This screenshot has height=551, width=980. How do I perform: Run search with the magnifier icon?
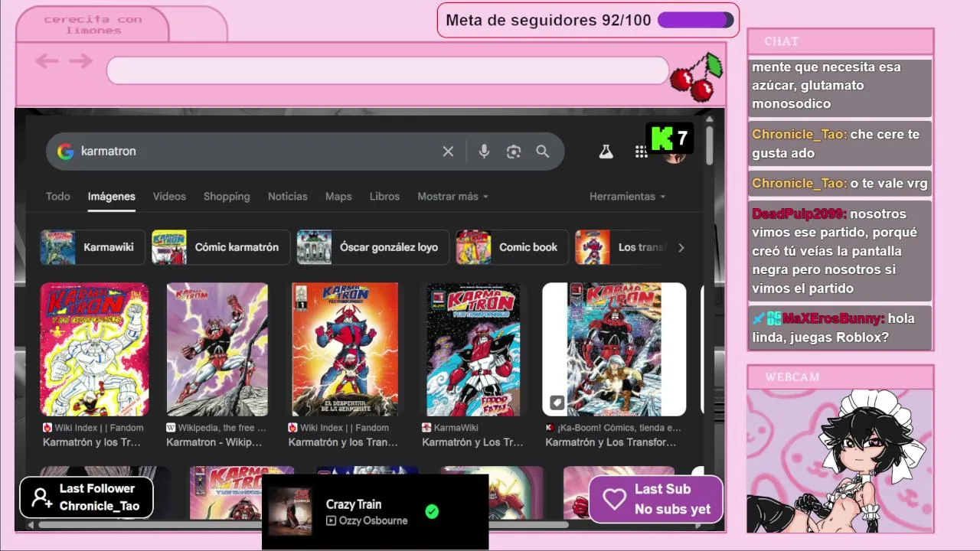click(543, 152)
